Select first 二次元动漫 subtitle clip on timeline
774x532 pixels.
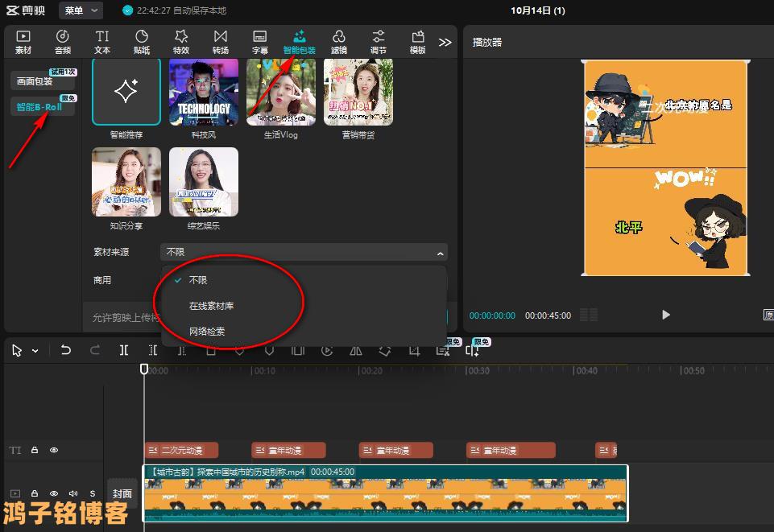(x=181, y=450)
